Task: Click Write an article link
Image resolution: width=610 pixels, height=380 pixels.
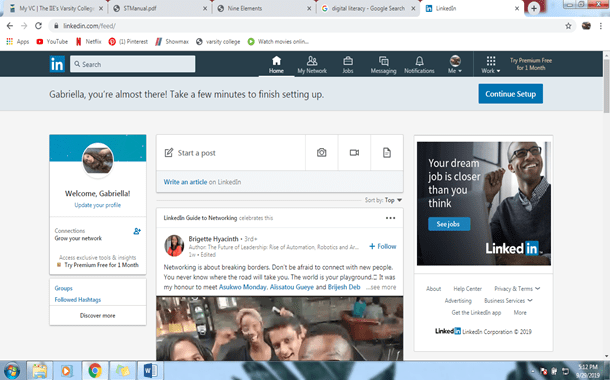Action: [x=185, y=182]
